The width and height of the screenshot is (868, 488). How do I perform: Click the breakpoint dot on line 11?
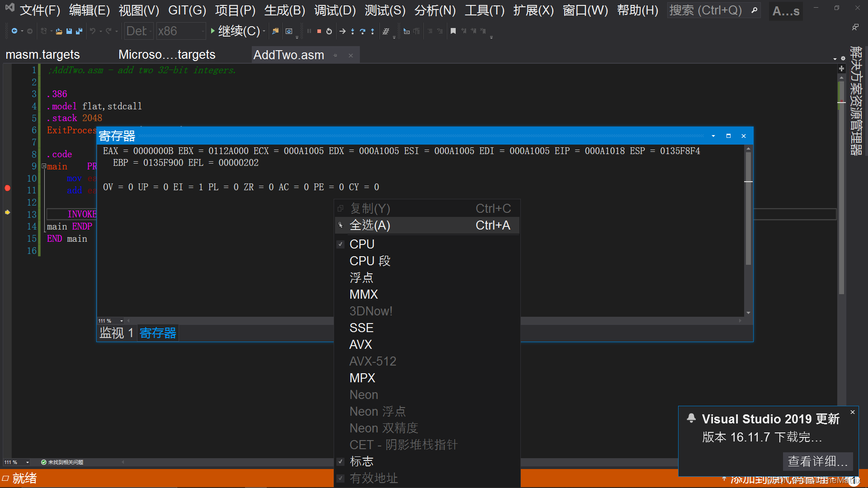(7, 188)
